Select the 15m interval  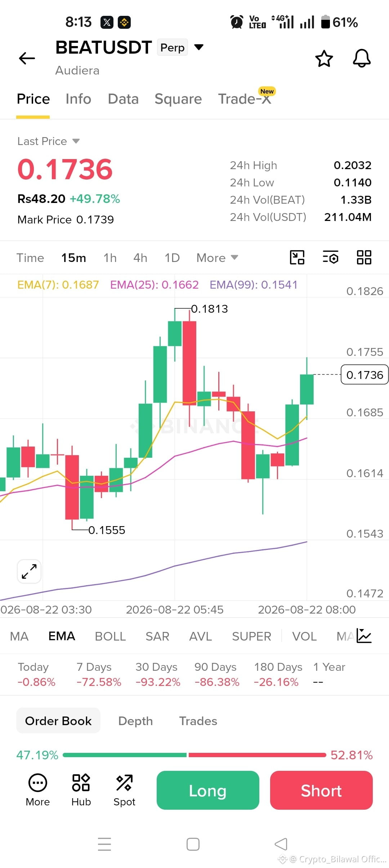click(73, 258)
